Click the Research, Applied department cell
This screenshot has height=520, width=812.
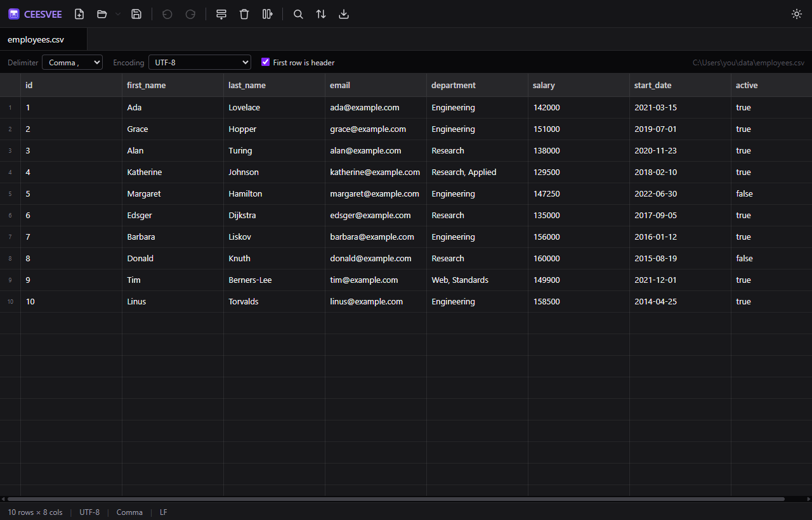coord(477,172)
